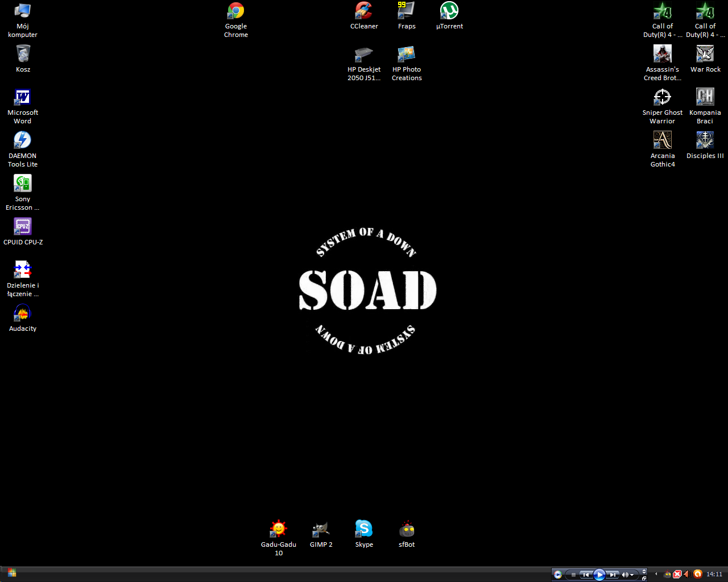
Task: Expand the media toolbar video and visualization chevron
Action: pos(644,571)
